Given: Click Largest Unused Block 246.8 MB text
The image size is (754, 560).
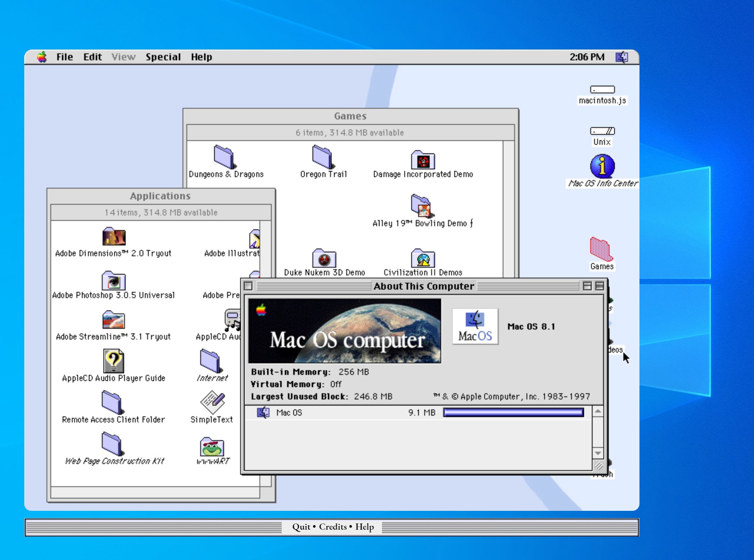Looking at the screenshot, I should [322, 396].
